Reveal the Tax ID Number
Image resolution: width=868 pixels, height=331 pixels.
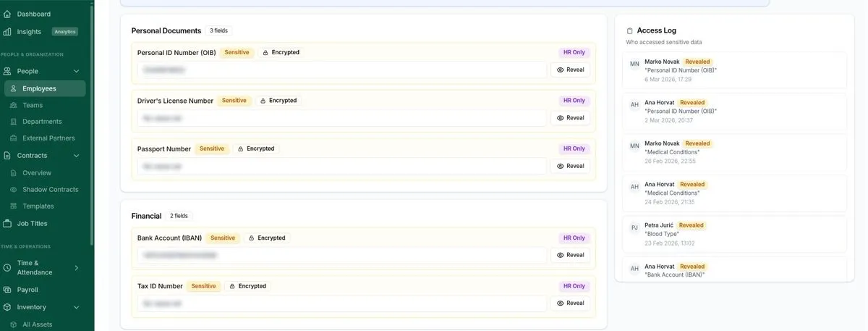point(570,303)
